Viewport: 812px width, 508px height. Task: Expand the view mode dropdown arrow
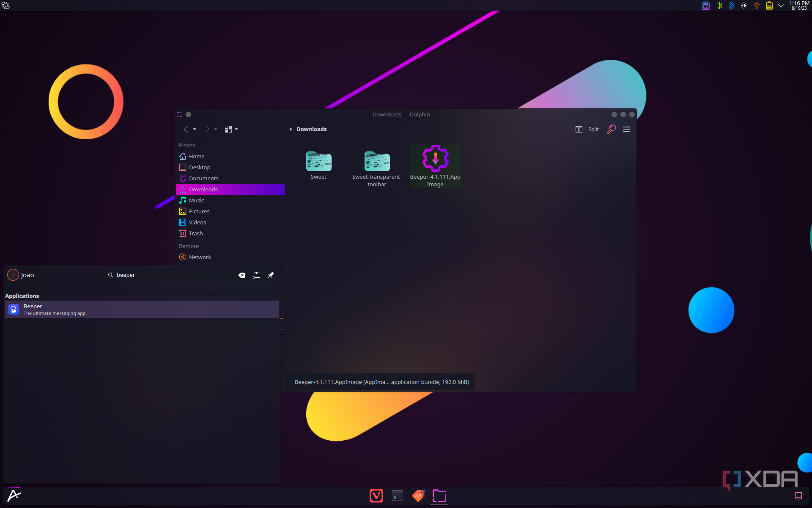[x=236, y=129]
